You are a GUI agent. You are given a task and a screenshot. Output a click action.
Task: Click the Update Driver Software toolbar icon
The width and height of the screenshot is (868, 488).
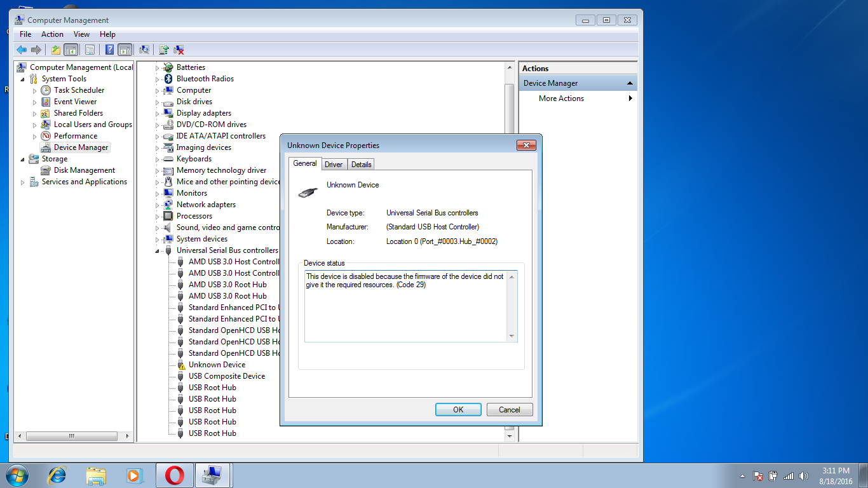click(x=164, y=50)
